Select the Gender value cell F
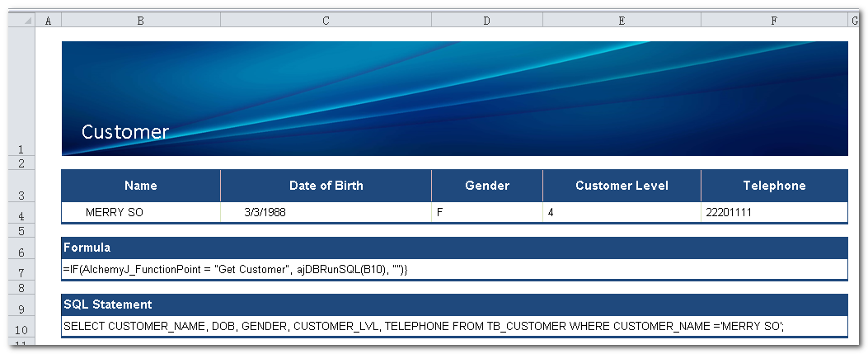Viewport: 868px width, 354px height. (486, 213)
